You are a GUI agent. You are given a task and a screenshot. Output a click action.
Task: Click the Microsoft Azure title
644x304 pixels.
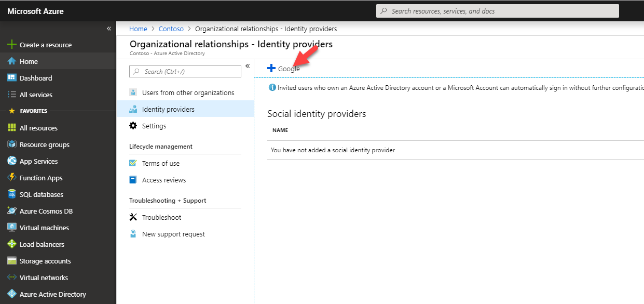(x=35, y=11)
